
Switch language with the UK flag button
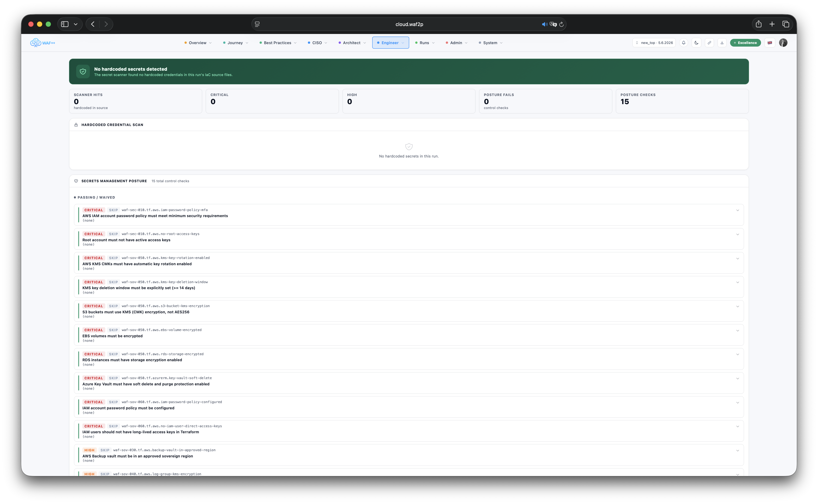pyautogui.click(x=770, y=43)
